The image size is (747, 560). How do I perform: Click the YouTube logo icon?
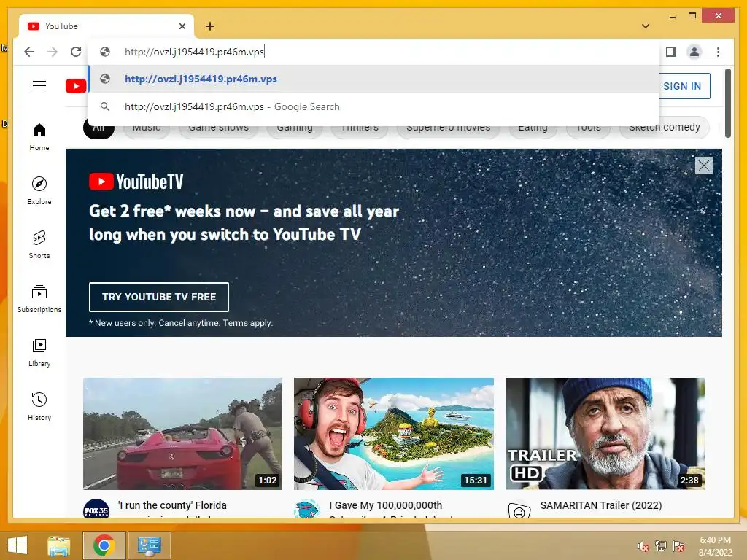pos(76,86)
